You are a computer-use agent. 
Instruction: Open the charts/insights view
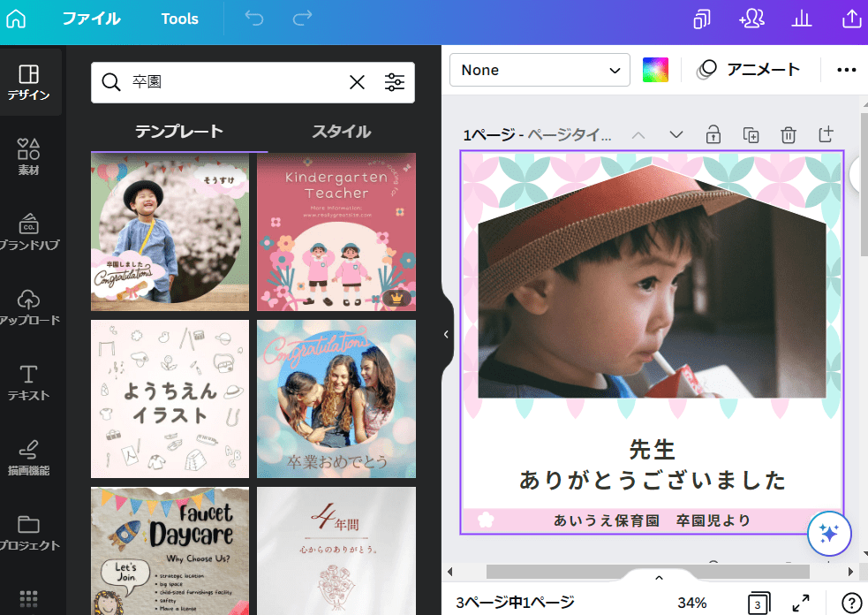click(x=801, y=19)
